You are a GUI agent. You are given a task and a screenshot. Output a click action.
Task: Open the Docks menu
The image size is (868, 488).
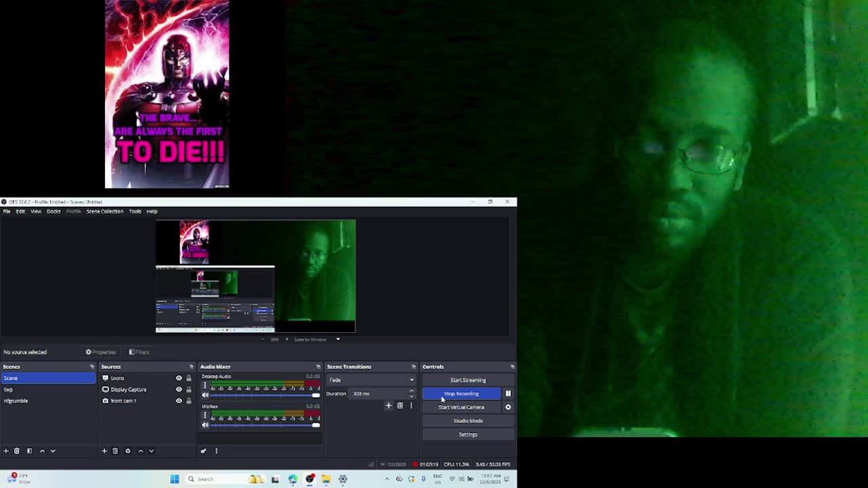point(54,211)
